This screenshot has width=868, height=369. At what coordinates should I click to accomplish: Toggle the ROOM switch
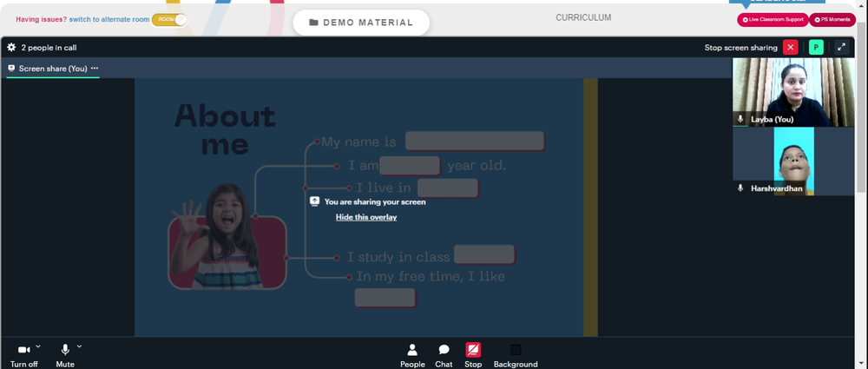(x=169, y=19)
